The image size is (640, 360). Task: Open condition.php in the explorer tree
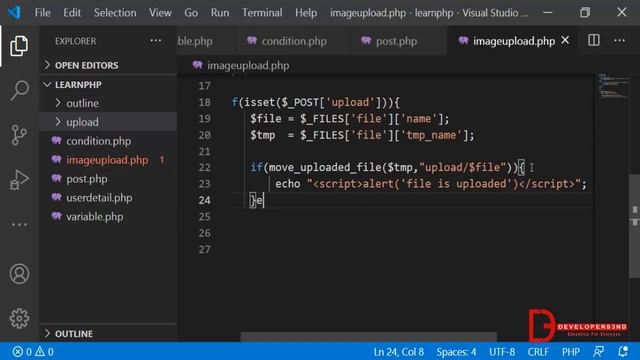(x=108, y=141)
